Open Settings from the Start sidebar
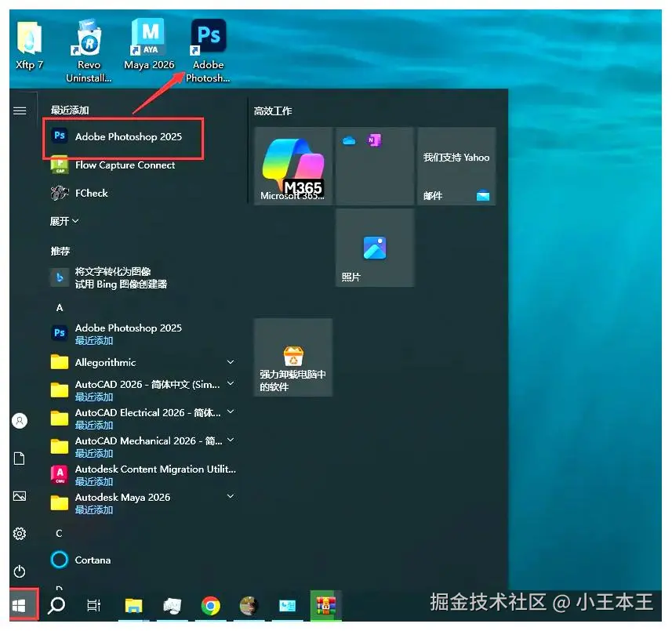The image size is (672, 631). pyautogui.click(x=19, y=534)
